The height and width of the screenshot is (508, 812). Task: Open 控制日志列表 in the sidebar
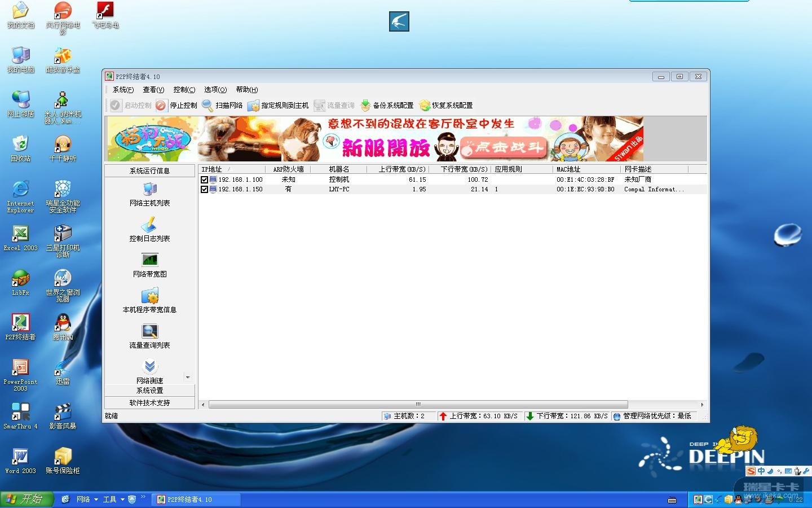pyautogui.click(x=149, y=230)
